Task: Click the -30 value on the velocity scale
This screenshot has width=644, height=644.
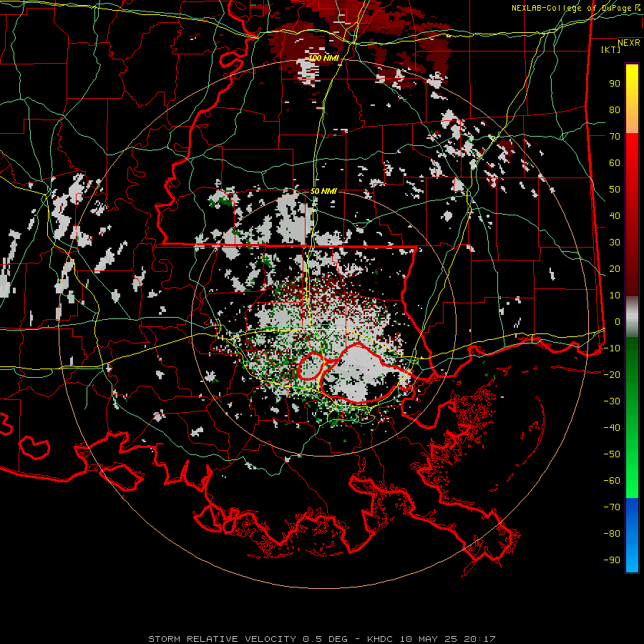Action: click(612, 401)
